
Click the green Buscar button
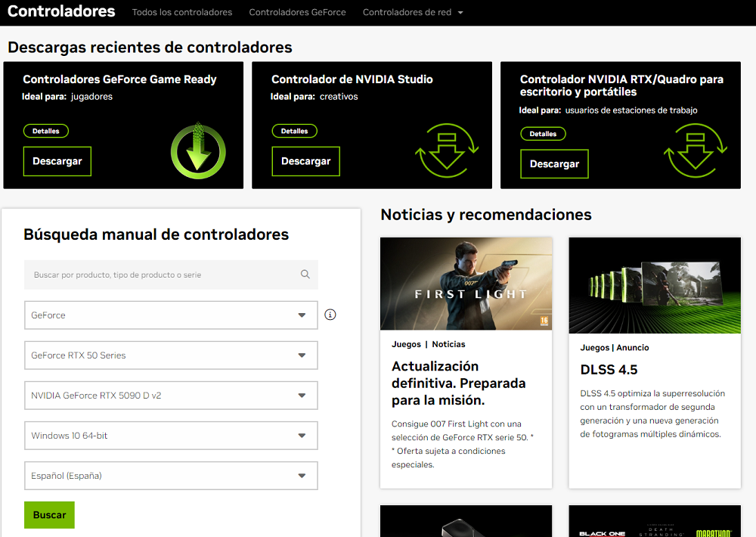[x=49, y=515]
